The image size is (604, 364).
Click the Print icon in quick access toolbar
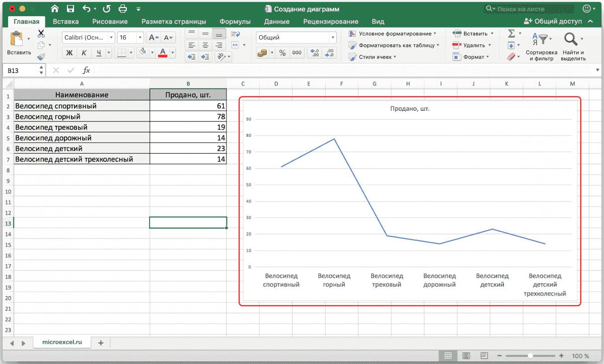click(123, 9)
